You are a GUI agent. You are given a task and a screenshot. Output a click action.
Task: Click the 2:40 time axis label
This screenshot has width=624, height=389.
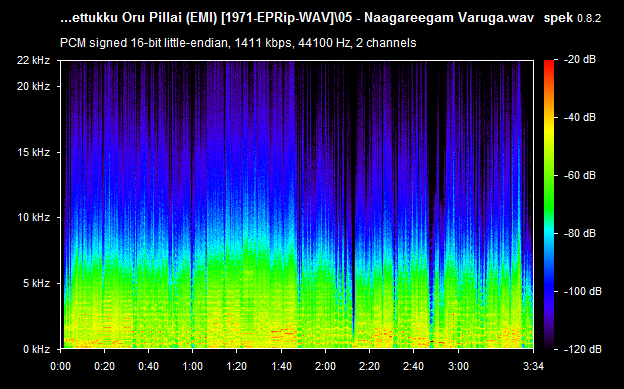click(x=413, y=366)
